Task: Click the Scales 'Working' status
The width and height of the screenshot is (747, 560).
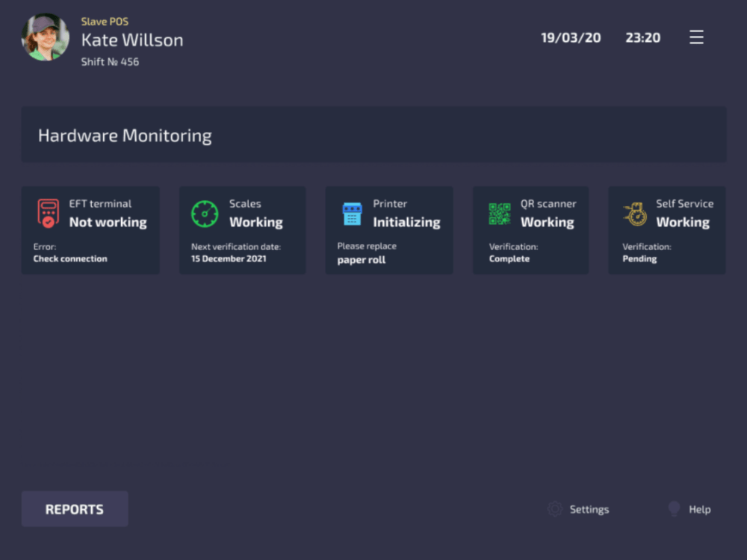Action: [x=256, y=223]
